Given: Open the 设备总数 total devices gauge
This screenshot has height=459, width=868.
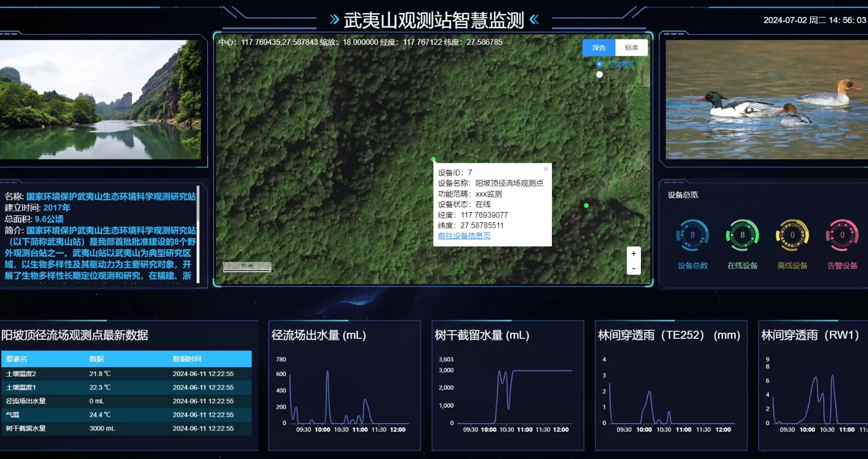Looking at the screenshot, I should (x=693, y=235).
